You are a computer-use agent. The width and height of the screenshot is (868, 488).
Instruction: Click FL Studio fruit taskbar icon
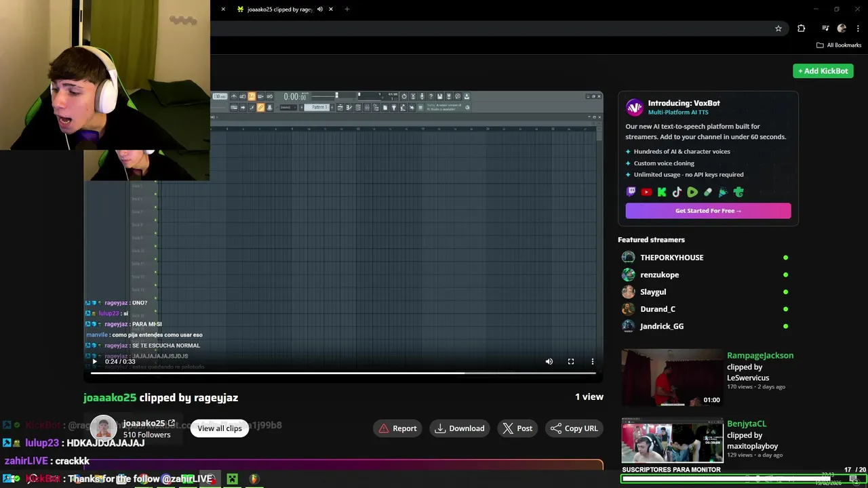[x=254, y=479]
